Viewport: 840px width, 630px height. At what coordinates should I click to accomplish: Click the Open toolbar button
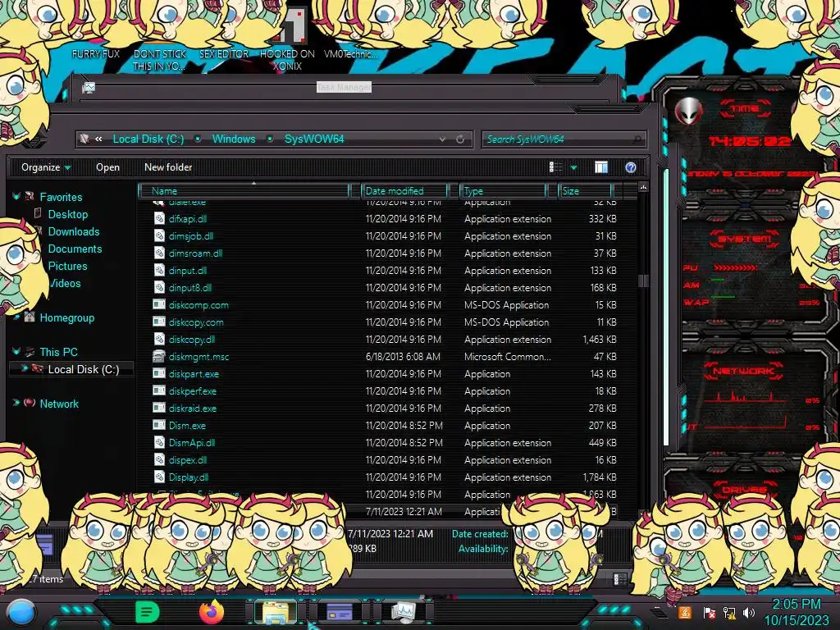107,167
